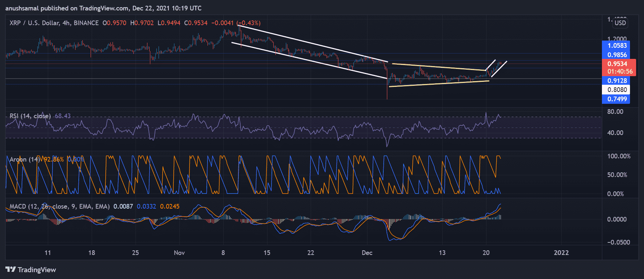Select the 0.9128 price level label

coord(617,81)
